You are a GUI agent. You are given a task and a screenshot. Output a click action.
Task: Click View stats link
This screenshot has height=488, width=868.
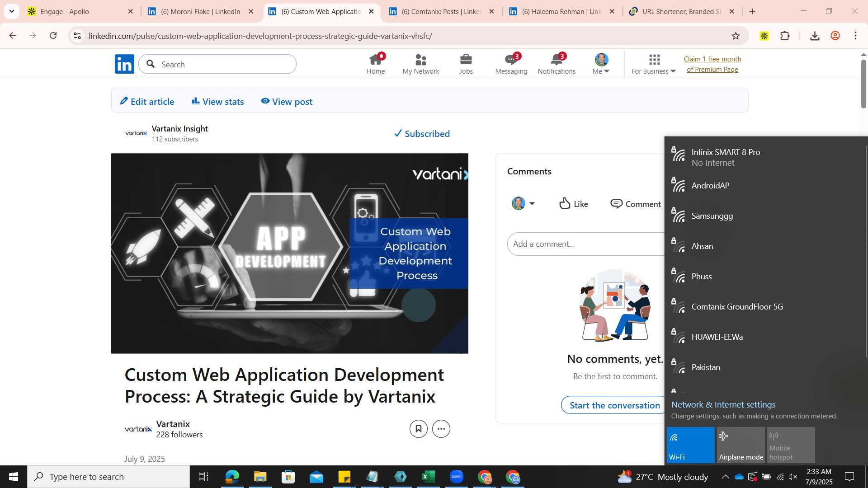[x=218, y=102]
